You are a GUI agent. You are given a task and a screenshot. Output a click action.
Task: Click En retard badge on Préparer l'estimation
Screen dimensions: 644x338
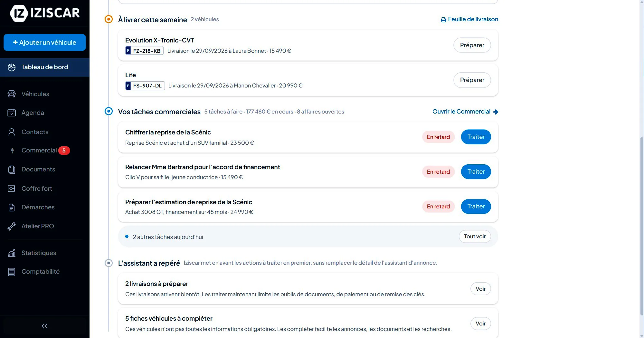tap(438, 206)
